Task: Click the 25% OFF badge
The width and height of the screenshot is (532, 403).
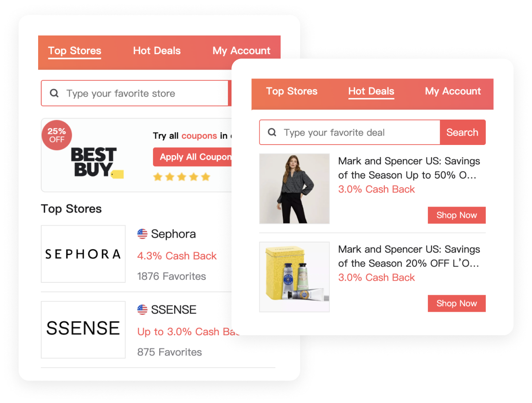Action: pyautogui.click(x=57, y=135)
